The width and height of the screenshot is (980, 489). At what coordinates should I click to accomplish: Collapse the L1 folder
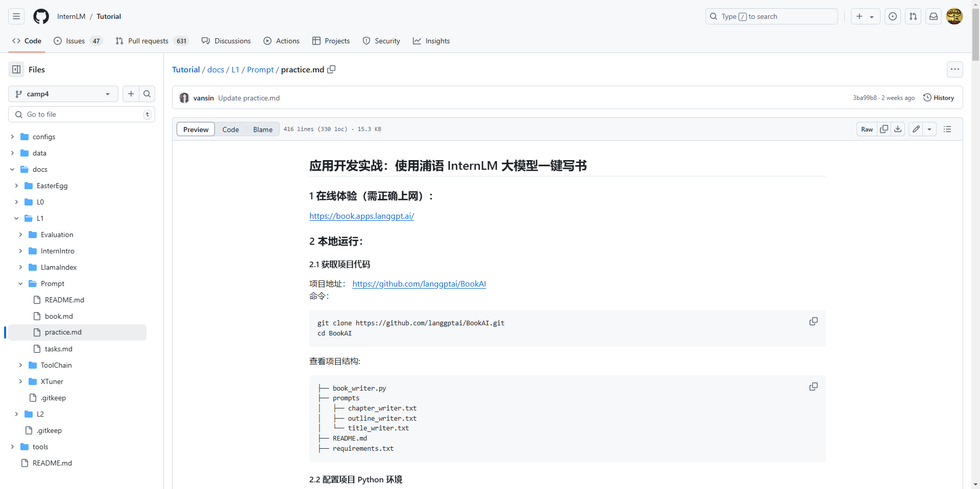coord(16,218)
